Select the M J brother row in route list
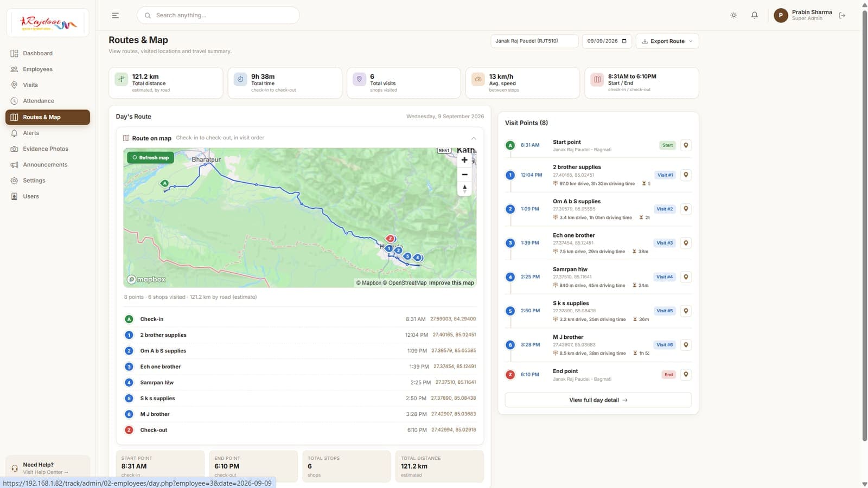The height and width of the screenshot is (488, 868). tap(300, 414)
